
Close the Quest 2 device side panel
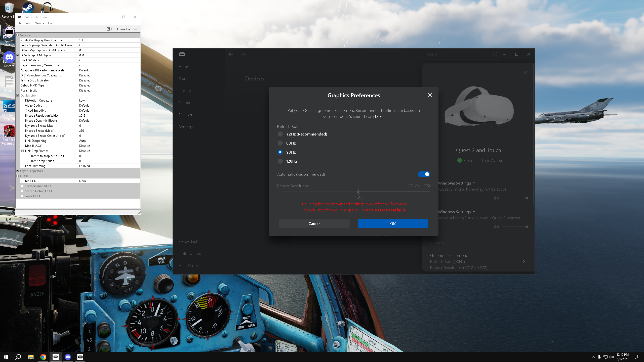point(526,72)
